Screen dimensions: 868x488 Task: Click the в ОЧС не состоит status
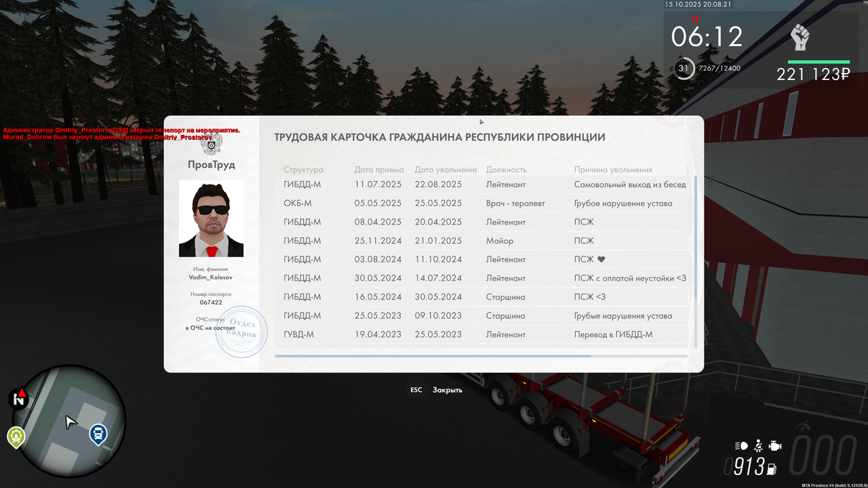click(x=211, y=328)
